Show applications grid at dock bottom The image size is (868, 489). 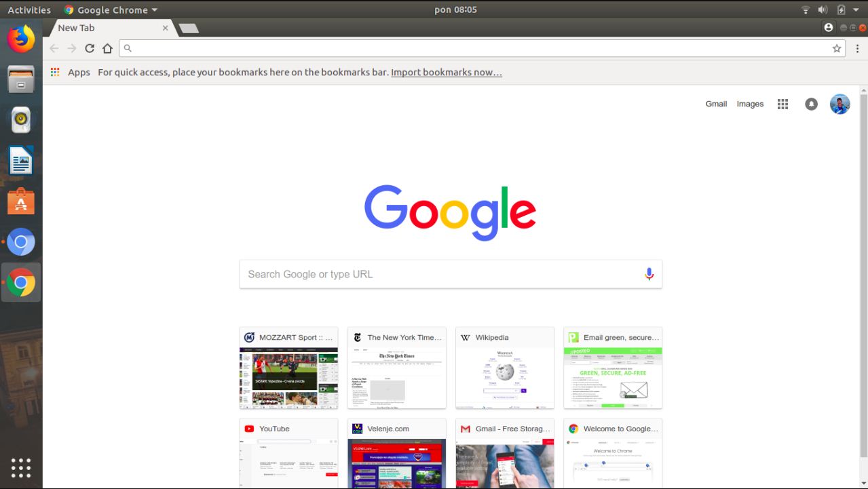pyautogui.click(x=21, y=467)
